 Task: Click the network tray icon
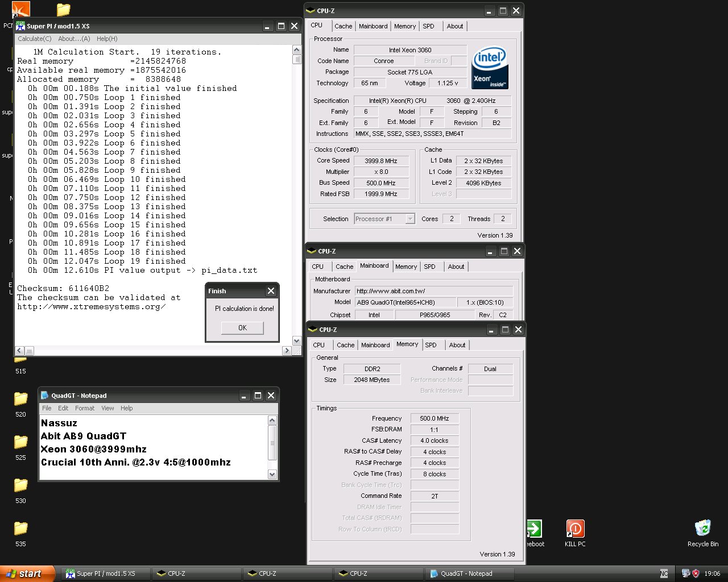click(686, 573)
